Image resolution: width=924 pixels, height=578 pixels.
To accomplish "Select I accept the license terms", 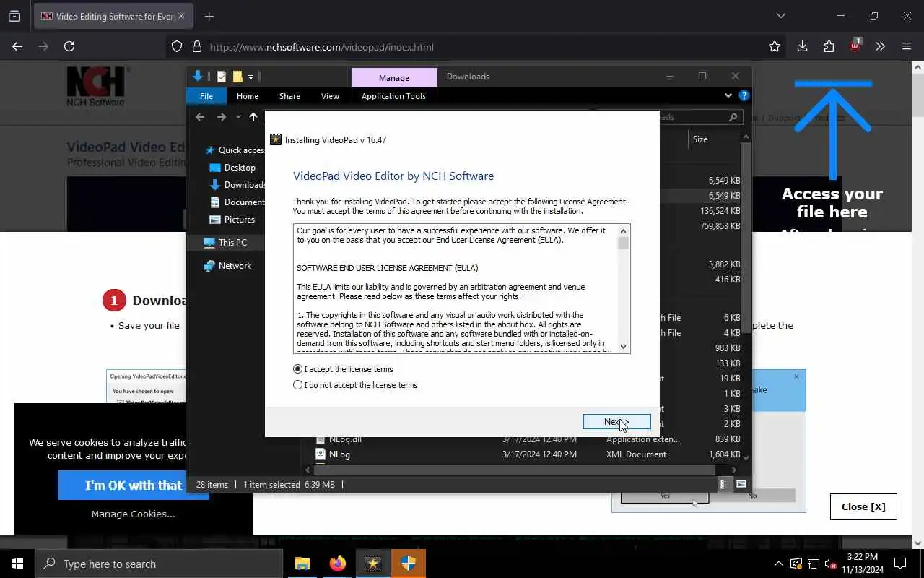I will click(343, 369).
